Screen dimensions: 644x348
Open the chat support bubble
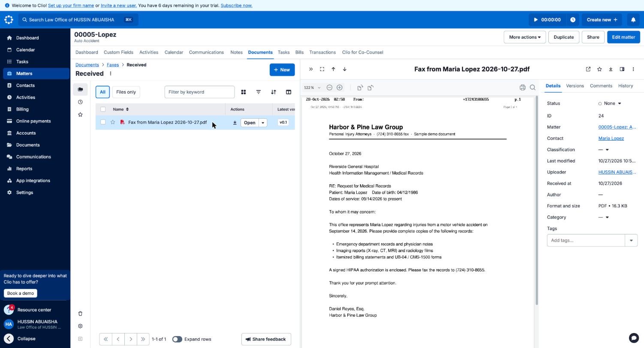(x=634, y=338)
